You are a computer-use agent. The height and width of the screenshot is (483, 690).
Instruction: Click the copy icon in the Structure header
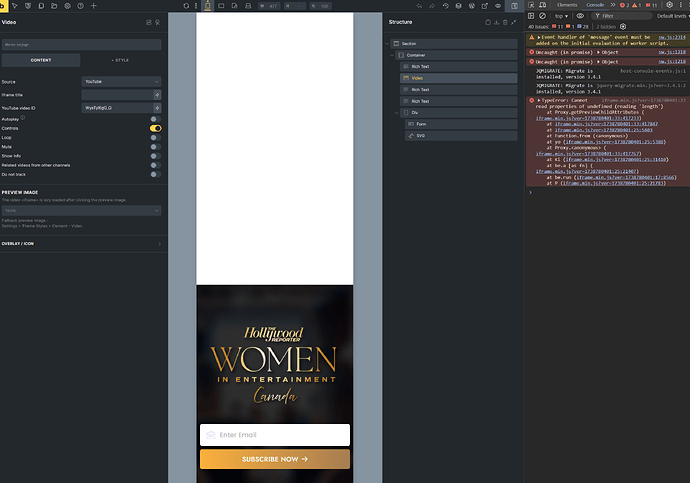(x=488, y=22)
